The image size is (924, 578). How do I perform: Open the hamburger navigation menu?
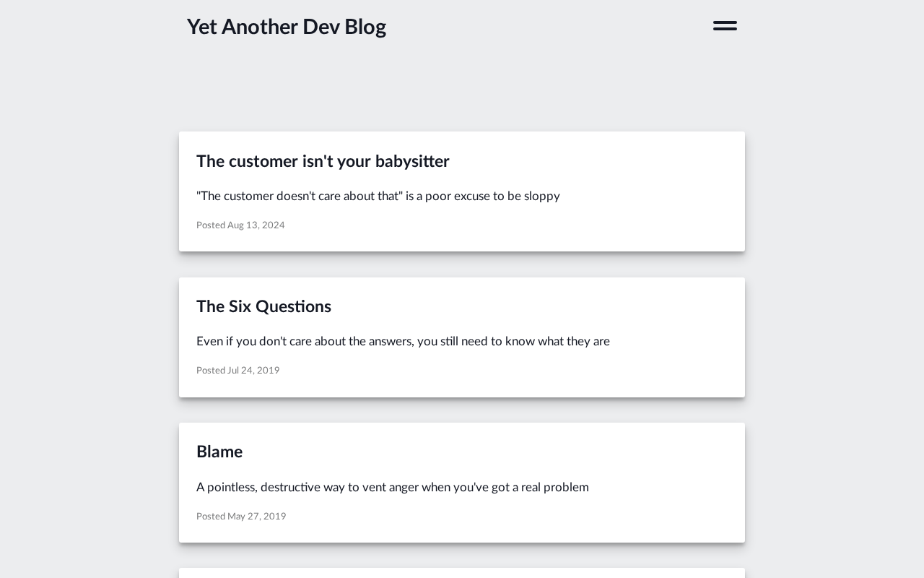pos(725,26)
